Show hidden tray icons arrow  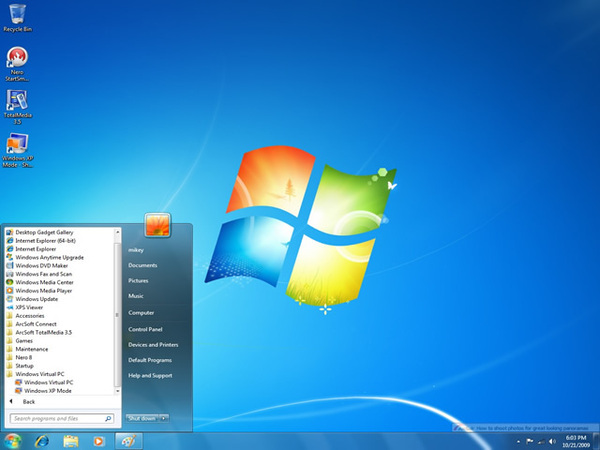pos(518,442)
